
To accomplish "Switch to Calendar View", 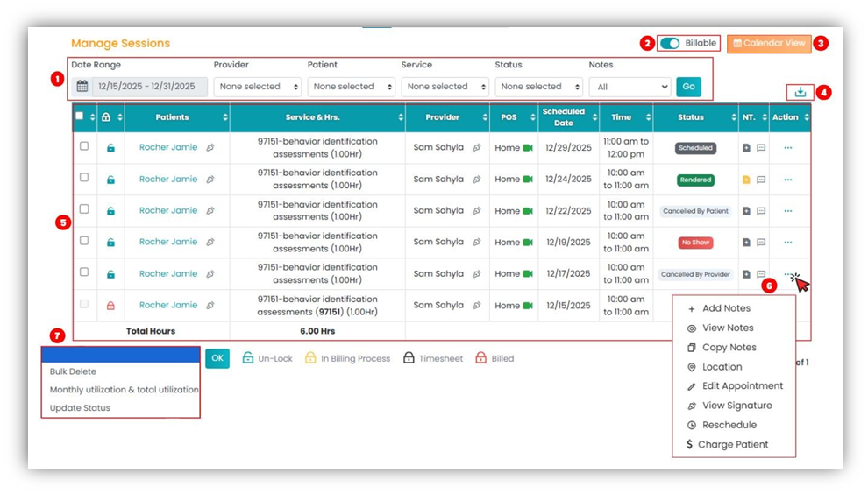I will click(x=769, y=43).
